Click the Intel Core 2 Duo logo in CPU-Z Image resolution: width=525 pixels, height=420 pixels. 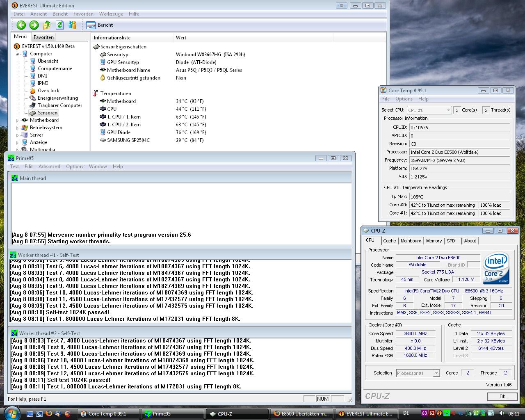pos(496,268)
